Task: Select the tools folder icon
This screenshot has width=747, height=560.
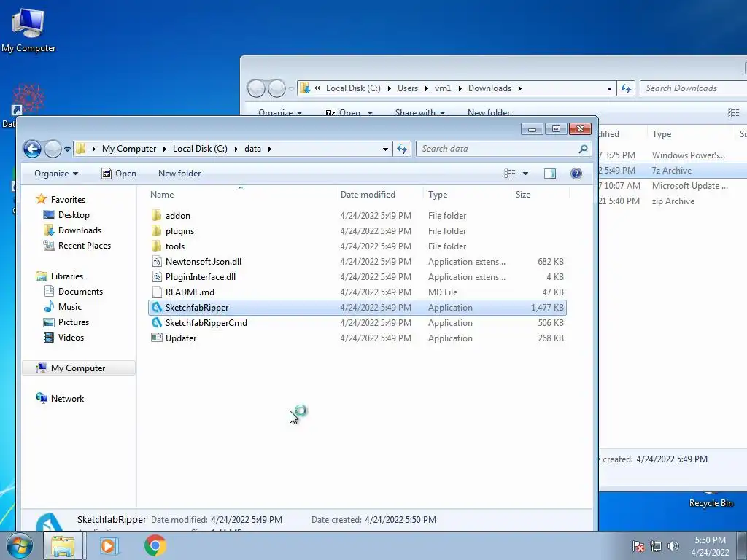Action: click(157, 246)
